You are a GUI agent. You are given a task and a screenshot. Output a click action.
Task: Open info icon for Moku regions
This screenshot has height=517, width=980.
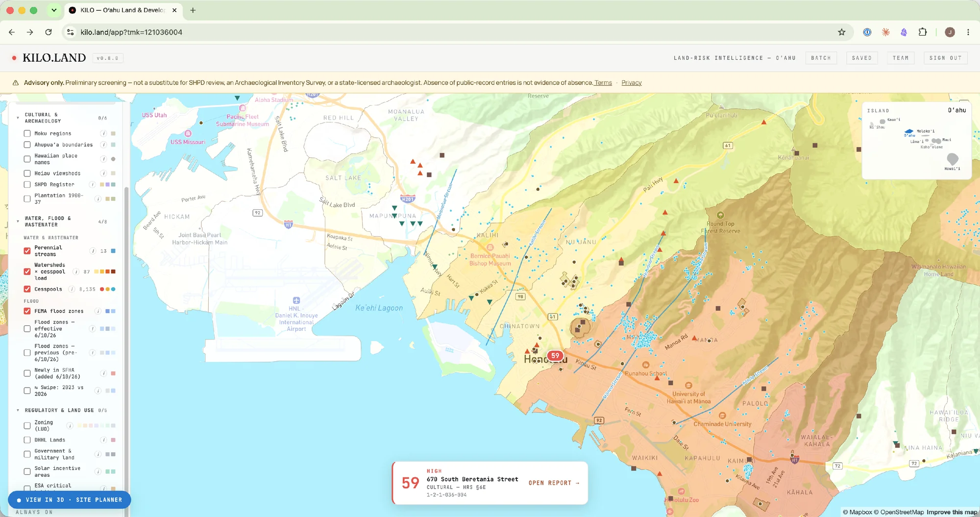tap(103, 133)
